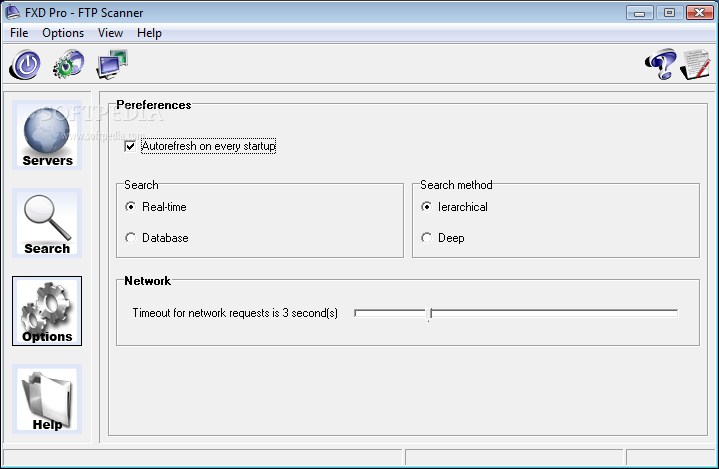This screenshot has width=719, height=469.
Task: Click the blue power button toolbar icon
Action: coord(25,64)
